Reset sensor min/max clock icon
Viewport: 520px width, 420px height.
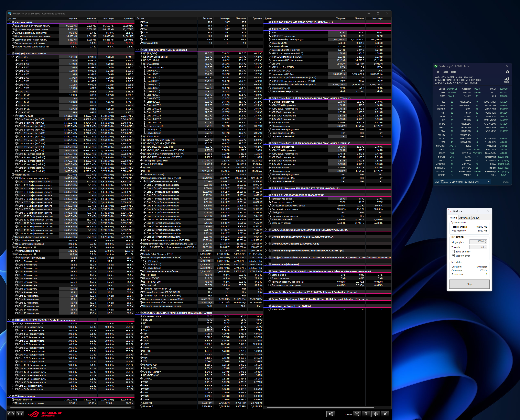(357, 414)
